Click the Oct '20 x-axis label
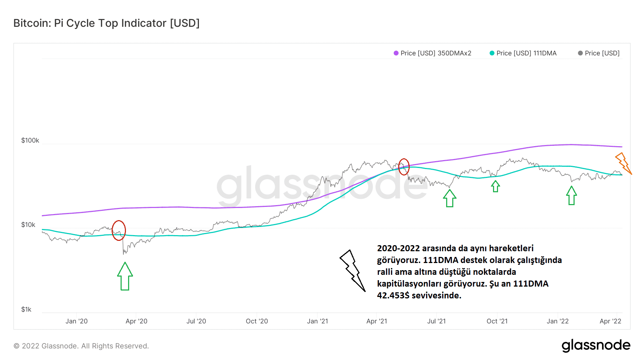Screen dimensions: 644x362 coord(257,321)
